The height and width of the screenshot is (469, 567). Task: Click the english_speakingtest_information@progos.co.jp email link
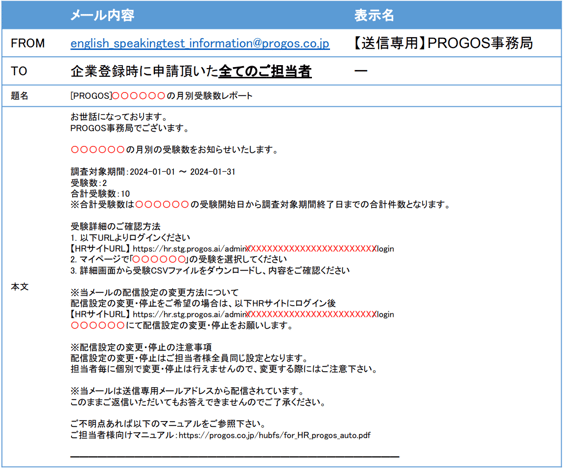click(200, 43)
